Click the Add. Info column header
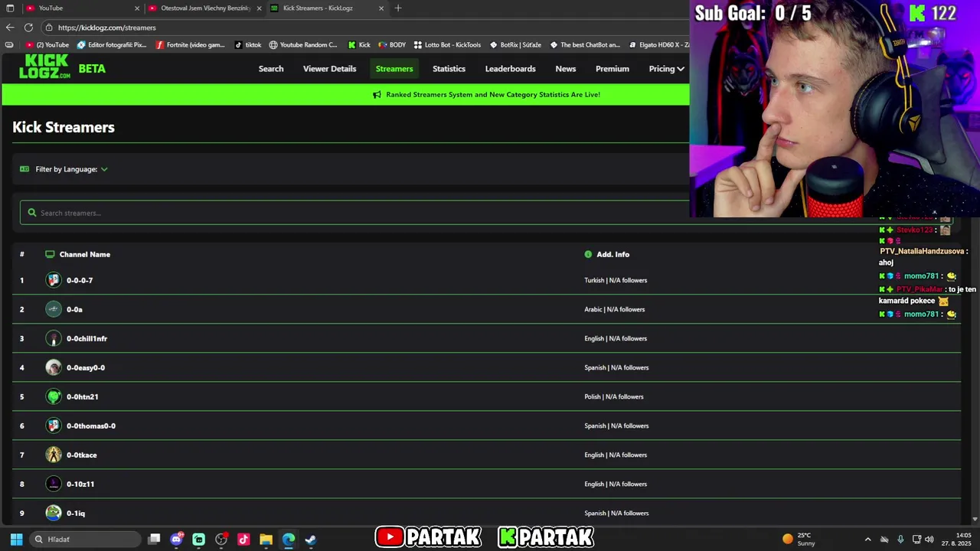The width and height of the screenshot is (980, 551). pos(612,254)
